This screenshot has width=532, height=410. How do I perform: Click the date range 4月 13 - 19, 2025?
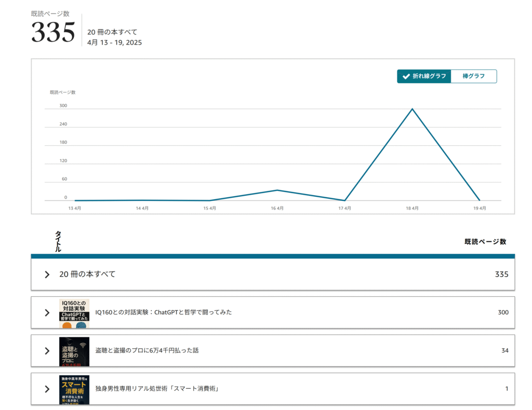click(114, 43)
